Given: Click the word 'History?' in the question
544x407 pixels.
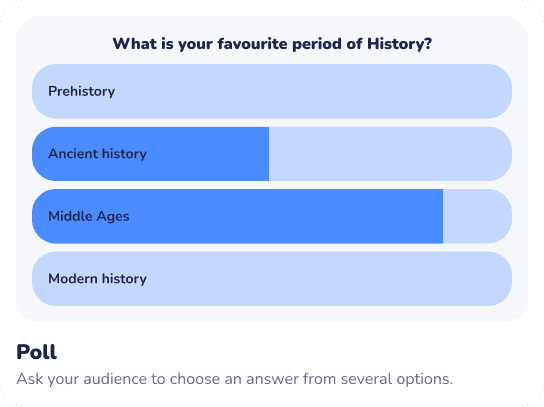Looking at the screenshot, I should click(399, 44).
